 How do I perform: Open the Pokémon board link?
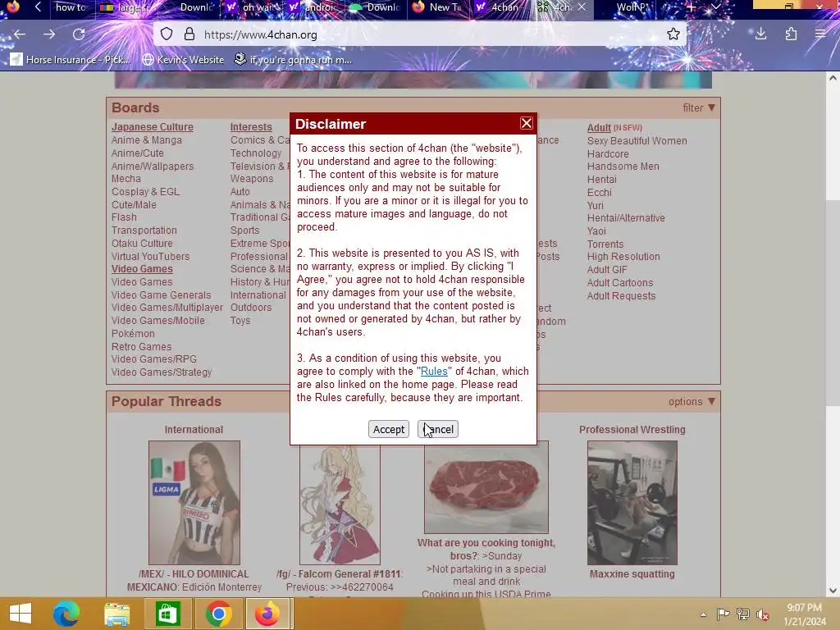(133, 333)
